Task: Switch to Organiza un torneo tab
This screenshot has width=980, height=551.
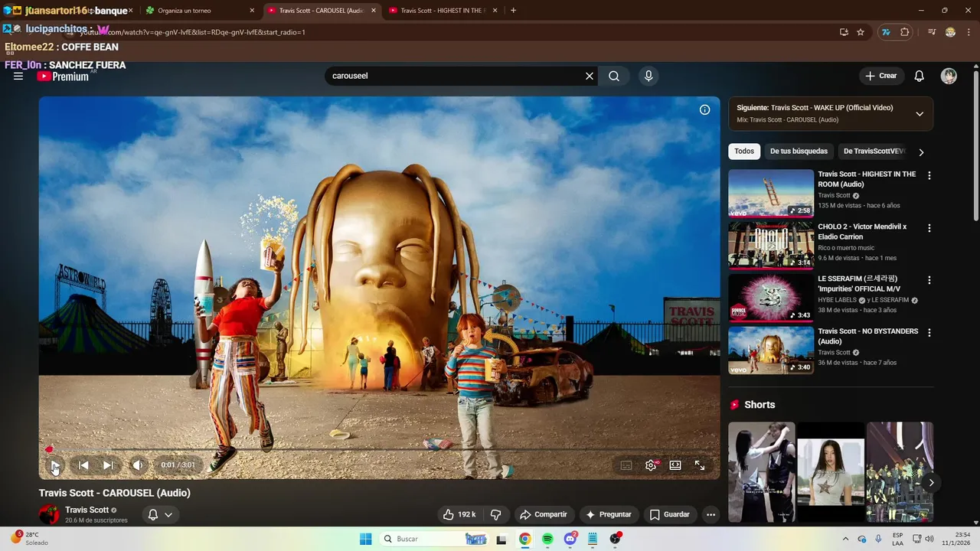Action: (201, 11)
